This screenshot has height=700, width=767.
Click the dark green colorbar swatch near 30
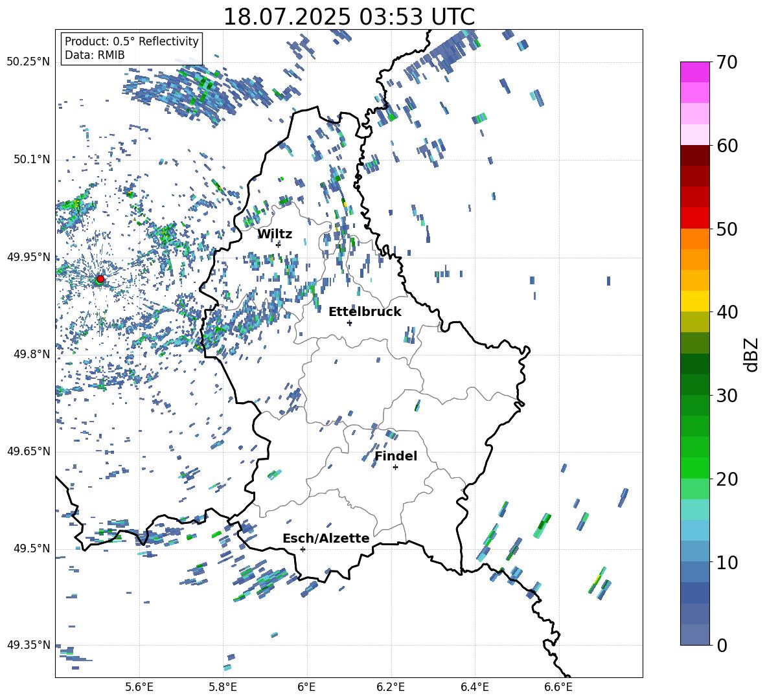point(694,385)
